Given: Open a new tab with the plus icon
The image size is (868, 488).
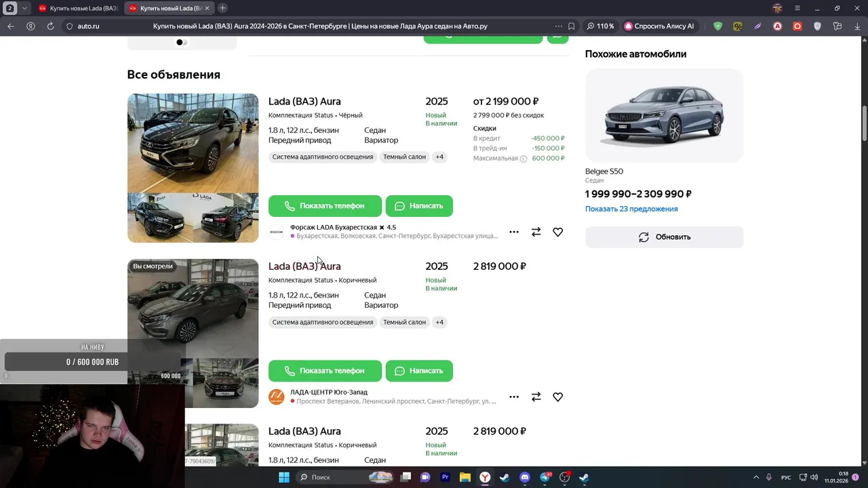Looking at the screenshot, I should click(222, 8).
